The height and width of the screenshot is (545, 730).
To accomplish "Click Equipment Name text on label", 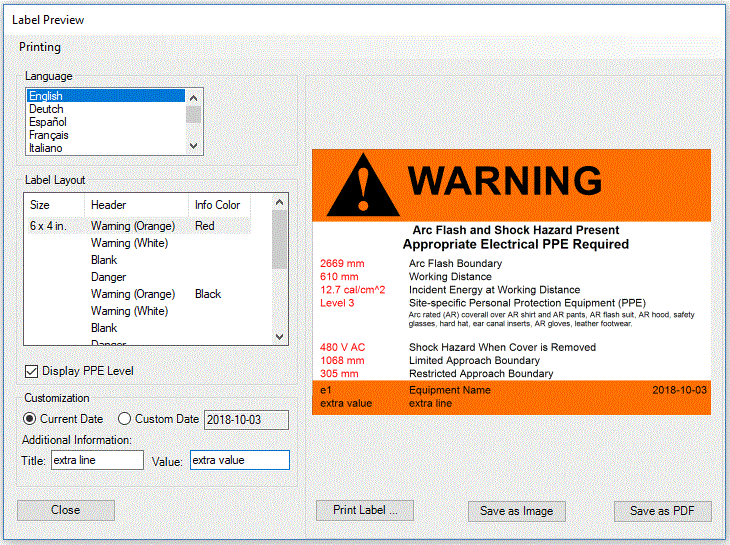I will coord(450,390).
